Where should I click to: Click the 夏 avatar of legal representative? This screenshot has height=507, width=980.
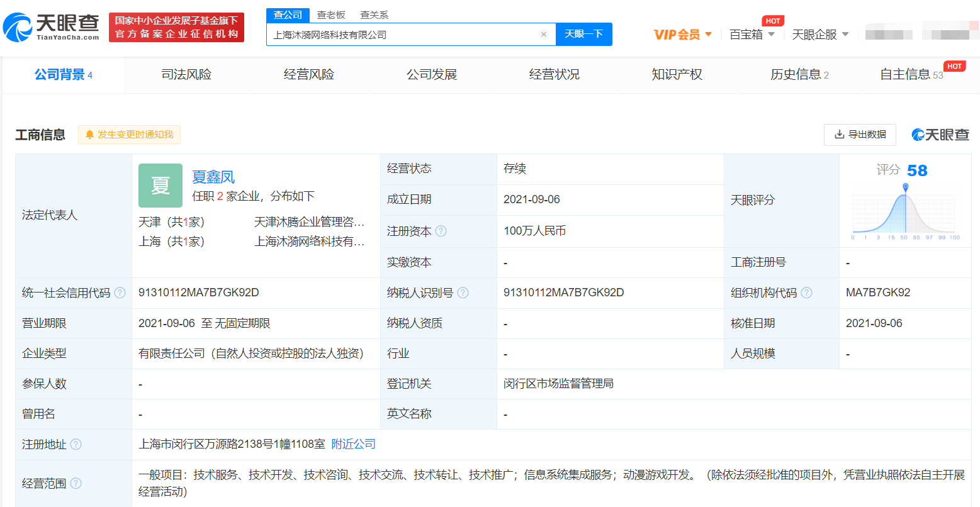[161, 186]
